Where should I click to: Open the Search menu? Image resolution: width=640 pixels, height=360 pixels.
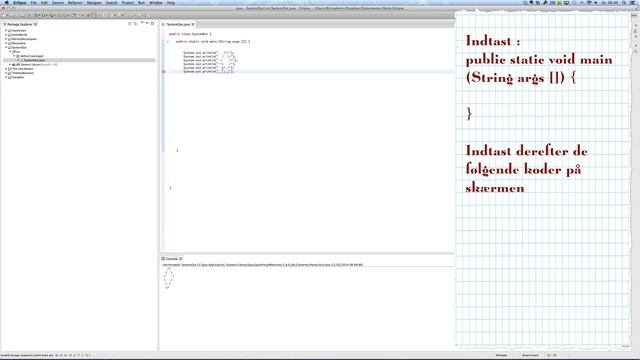(x=111, y=2)
